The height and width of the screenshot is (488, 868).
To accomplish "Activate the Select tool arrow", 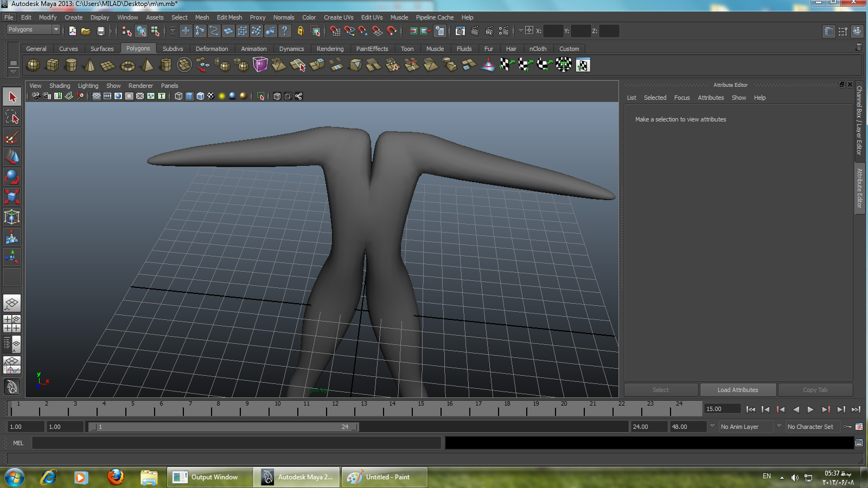I will tap(12, 98).
